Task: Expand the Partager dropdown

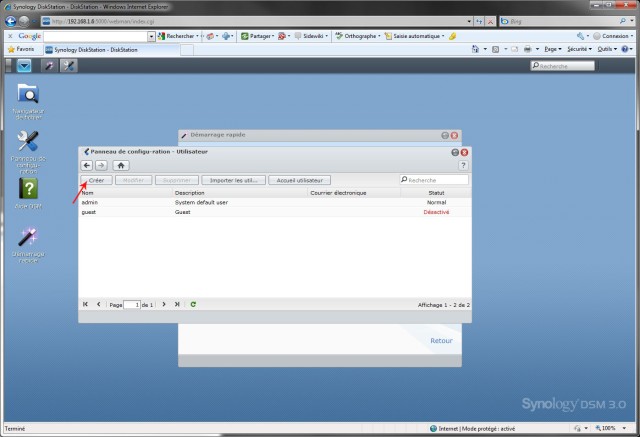Action: tap(273, 36)
